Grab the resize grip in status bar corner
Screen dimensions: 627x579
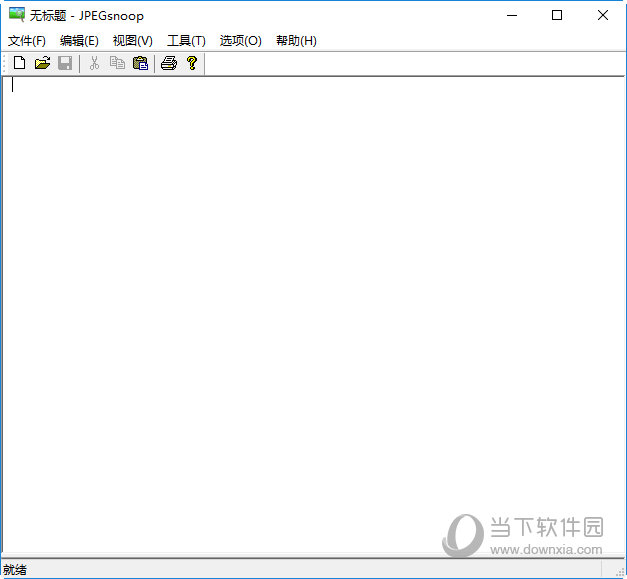click(x=620, y=572)
